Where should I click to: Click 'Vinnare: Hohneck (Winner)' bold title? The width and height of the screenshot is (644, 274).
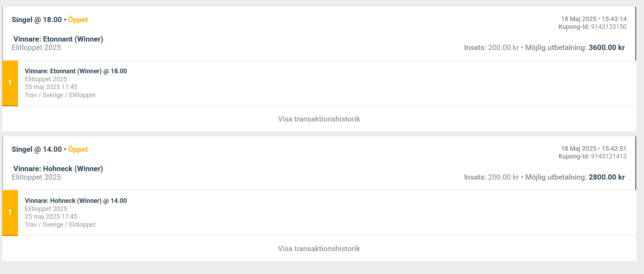pyautogui.click(x=58, y=169)
